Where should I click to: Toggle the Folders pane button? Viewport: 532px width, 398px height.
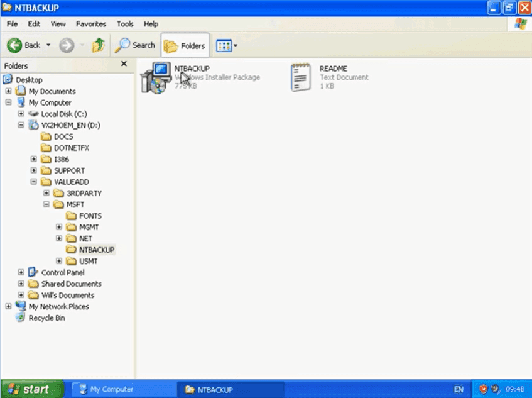pos(185,45)
